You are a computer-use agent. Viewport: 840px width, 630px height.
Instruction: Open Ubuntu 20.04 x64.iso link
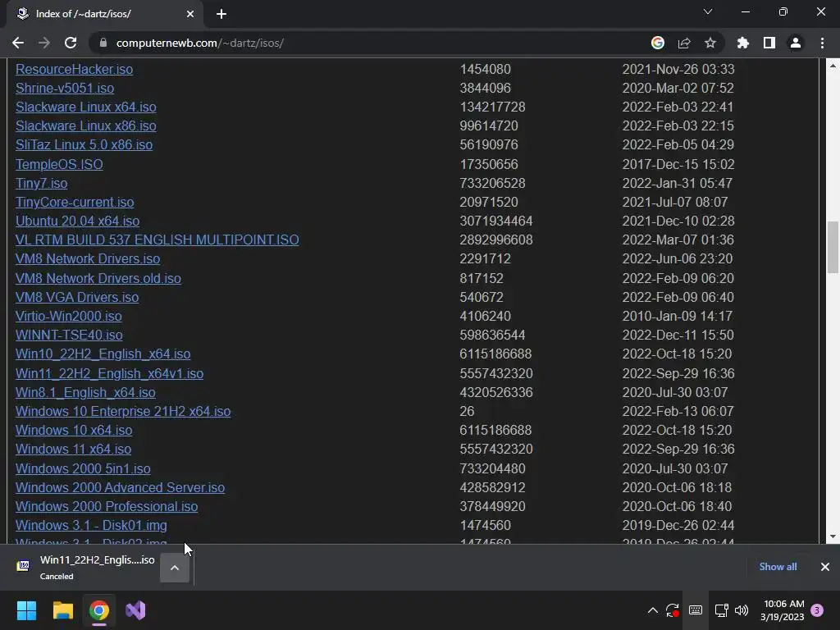pyautogui.click(x=77, y=221)
